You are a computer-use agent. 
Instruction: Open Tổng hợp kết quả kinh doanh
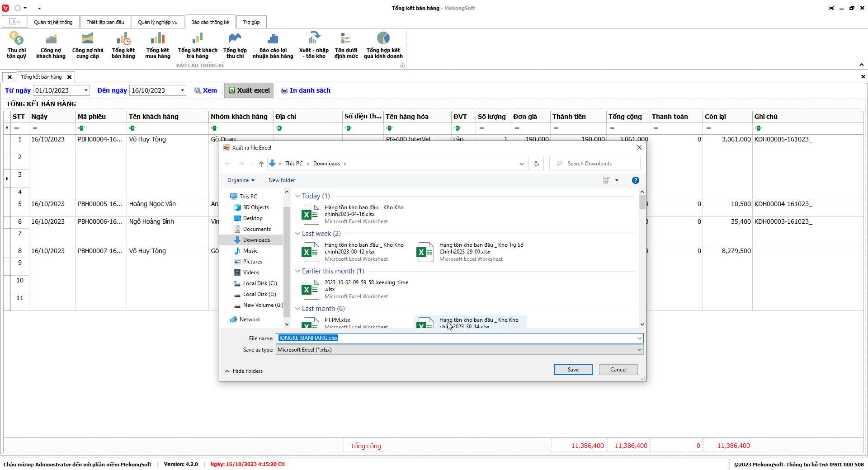click(x=383, y=45)
